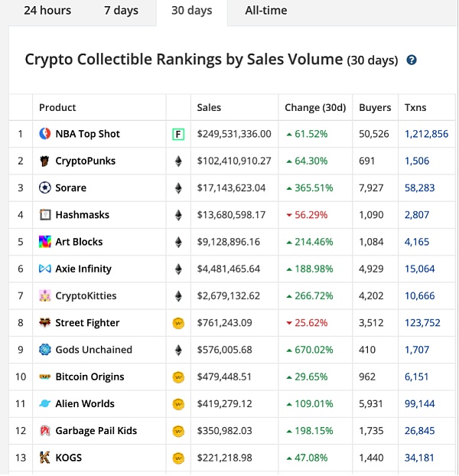Open NBA Top Shot transactions count 1,212,856

click(426, 134)
